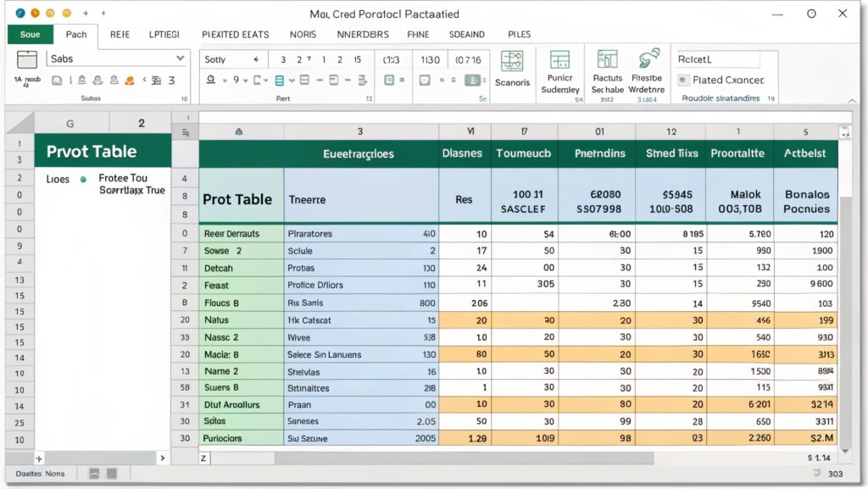
Task: Select the Dtut Aroollurs row label
Action: (x=242, y=404)
